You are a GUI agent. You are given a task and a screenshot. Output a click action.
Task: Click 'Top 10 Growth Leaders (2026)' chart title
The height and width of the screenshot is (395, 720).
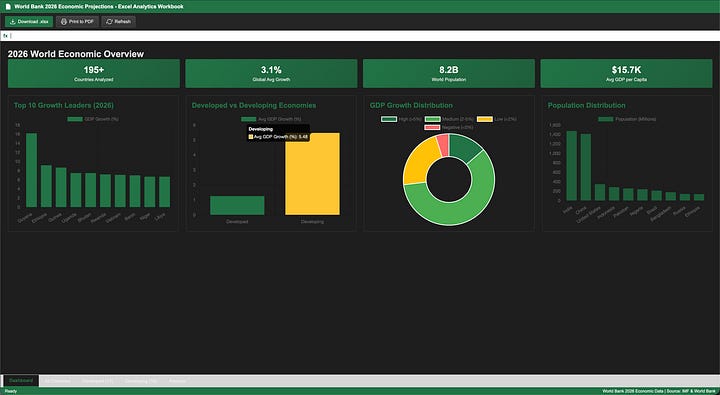(x=64, y=105)
